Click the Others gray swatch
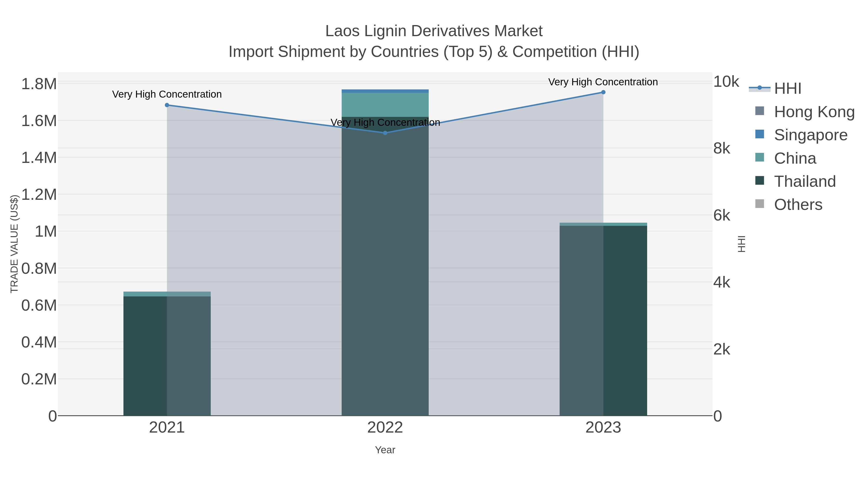 [x=760, y=204]
